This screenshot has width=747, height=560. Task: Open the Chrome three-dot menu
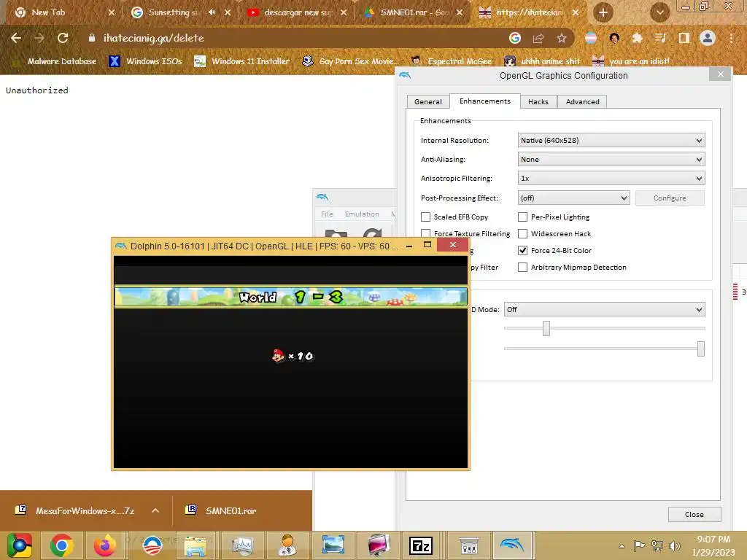731,38
